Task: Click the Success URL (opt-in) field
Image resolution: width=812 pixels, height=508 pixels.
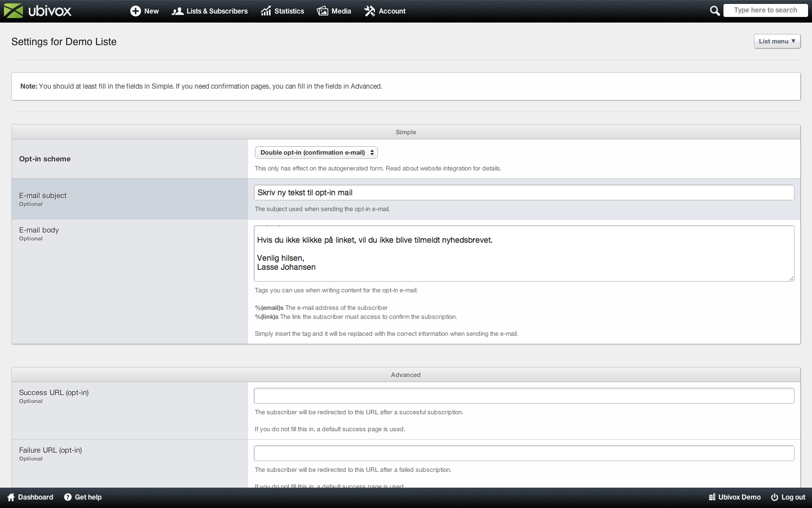Action: coord(524,396)
